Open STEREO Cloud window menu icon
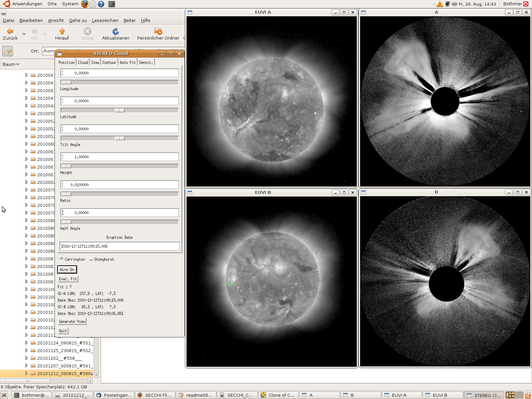 point(60,54)
